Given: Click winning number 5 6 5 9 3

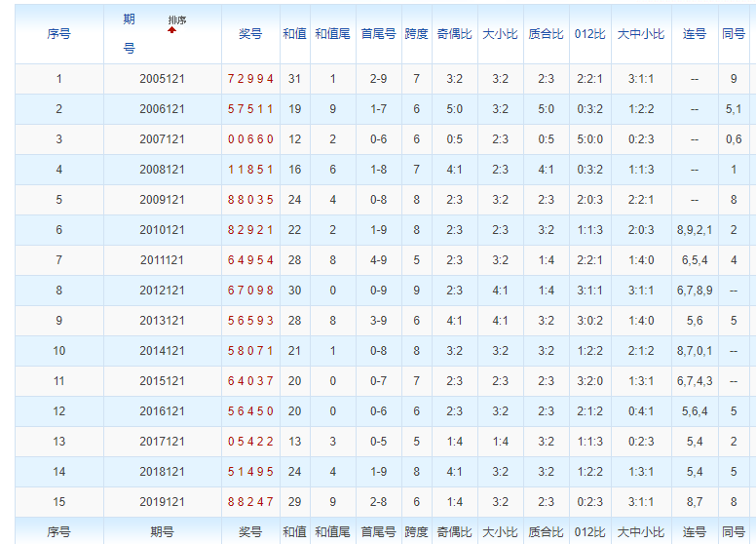Looking at the screenshot, I should [250, 320].
